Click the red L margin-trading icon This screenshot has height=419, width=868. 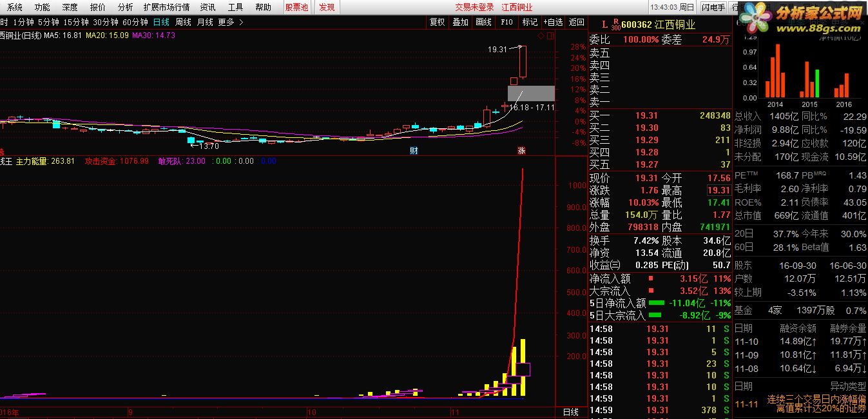[x=604, y=24]
